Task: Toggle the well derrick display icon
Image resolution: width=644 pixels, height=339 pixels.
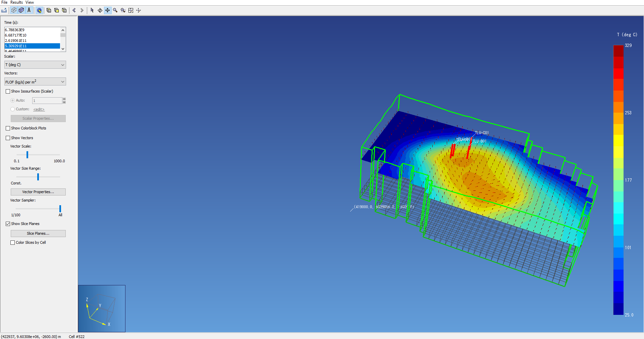Action: click(29, 10)
